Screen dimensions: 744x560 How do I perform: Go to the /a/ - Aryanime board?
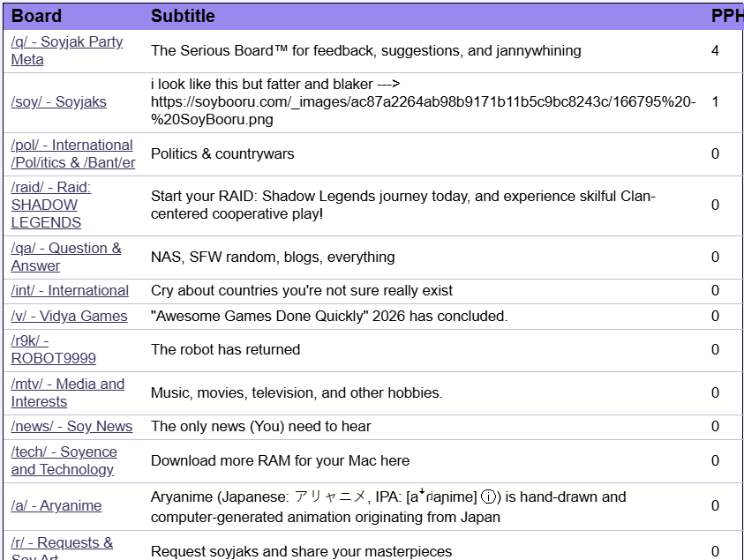coord(56,506)
